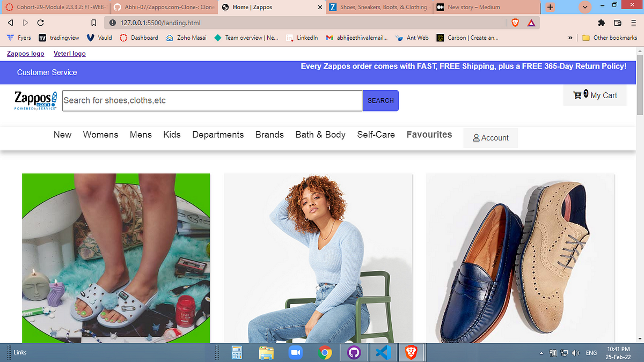644x362 pixels.
Task: Click the SEARCH button
Action: (x=380, y=100)
